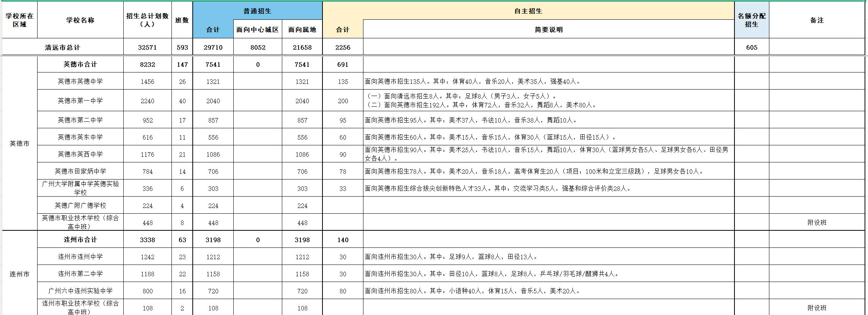Select the 英德市第一中学 school name
The height and width of the screenshot is (315, 868).
(80, 101)
